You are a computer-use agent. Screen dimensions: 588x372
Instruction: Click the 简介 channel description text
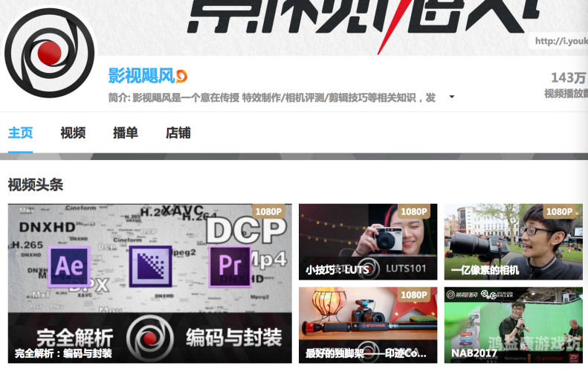[x=272, y=97]
